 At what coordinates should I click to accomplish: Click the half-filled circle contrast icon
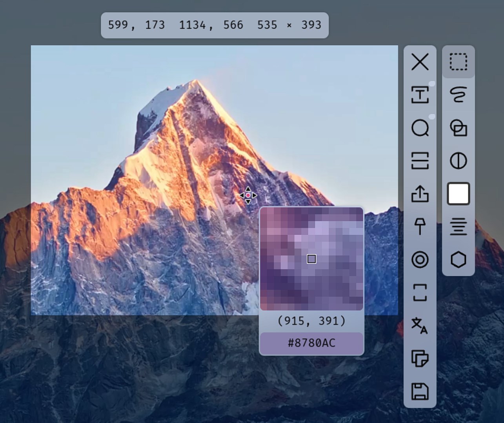pos(458,161)
